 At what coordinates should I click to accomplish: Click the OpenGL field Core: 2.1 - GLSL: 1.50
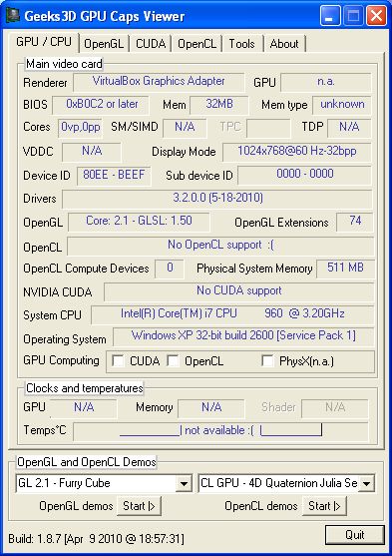pos(139,222)
